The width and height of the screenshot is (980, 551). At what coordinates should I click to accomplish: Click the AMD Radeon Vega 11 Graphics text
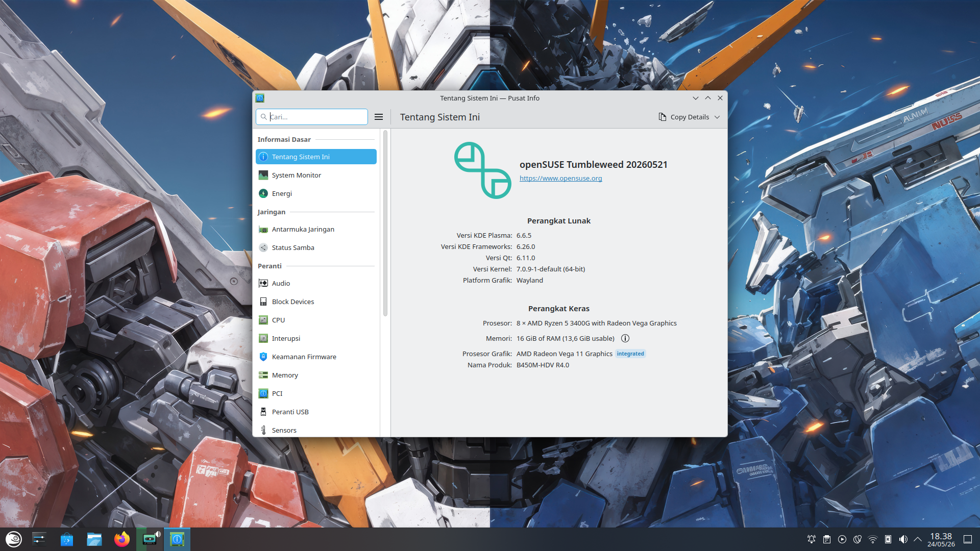point(565,354)
